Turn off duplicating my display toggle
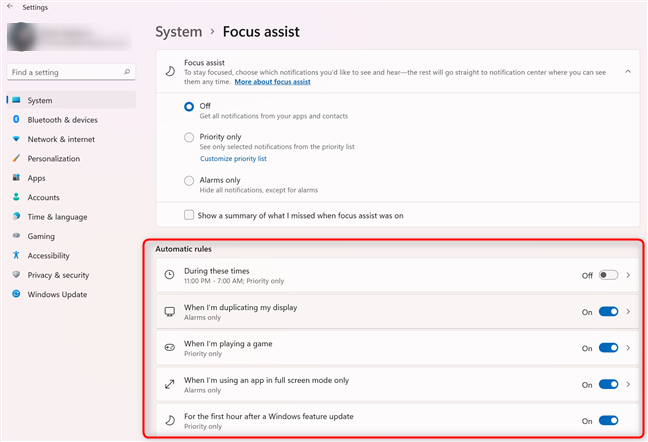 608,311
